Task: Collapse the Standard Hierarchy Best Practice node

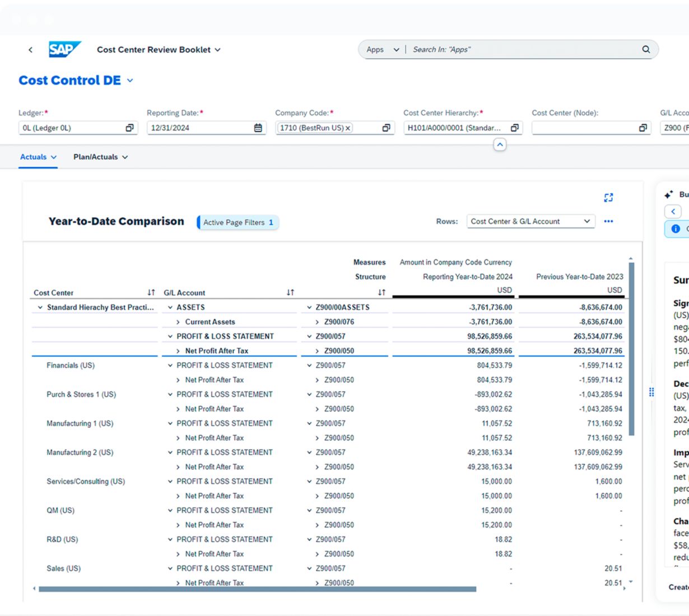Action: point(40,307)
